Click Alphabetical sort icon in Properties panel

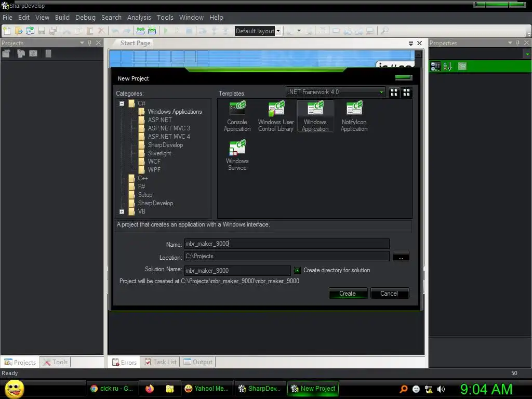tap(447, 66)
